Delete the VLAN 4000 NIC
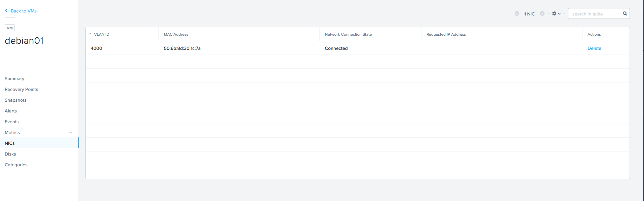644x201 pixels. [594, 48]
